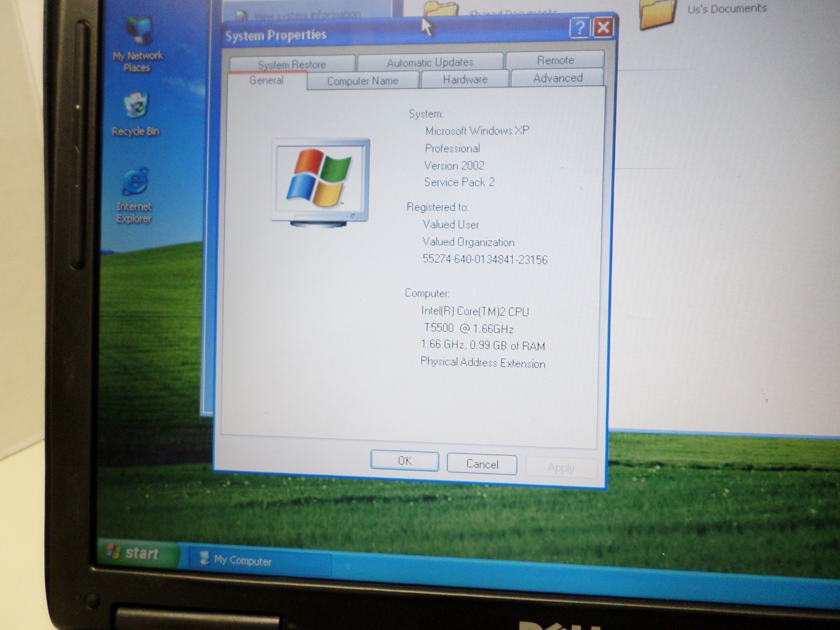Click the Valued Organization text

tap(468, 242)
